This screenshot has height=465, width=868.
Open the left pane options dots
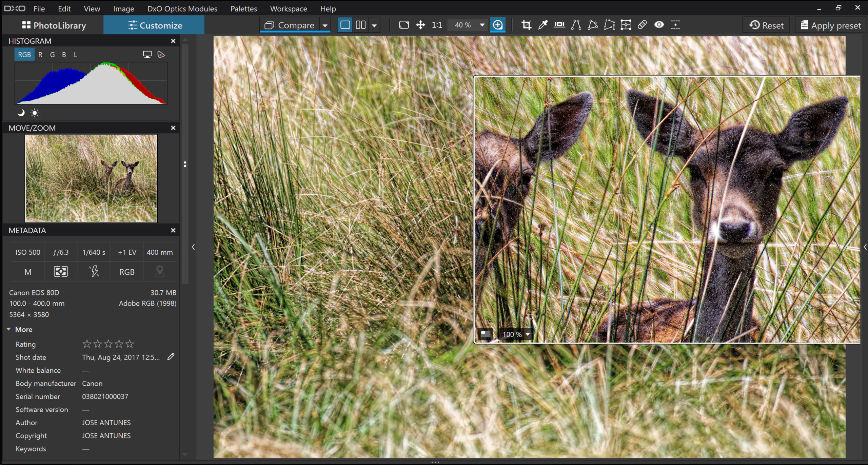pos(185,164)
